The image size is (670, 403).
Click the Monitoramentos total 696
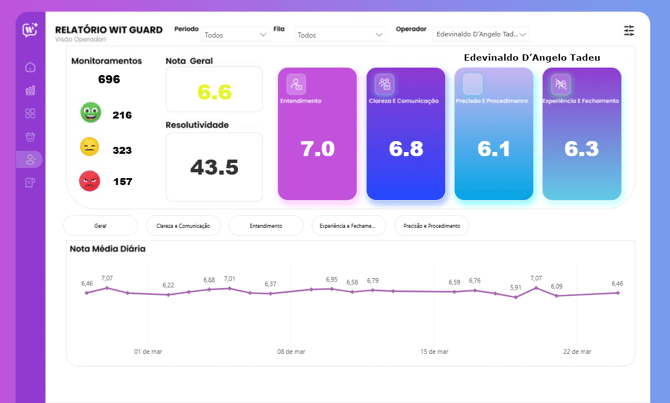point(109,79)
